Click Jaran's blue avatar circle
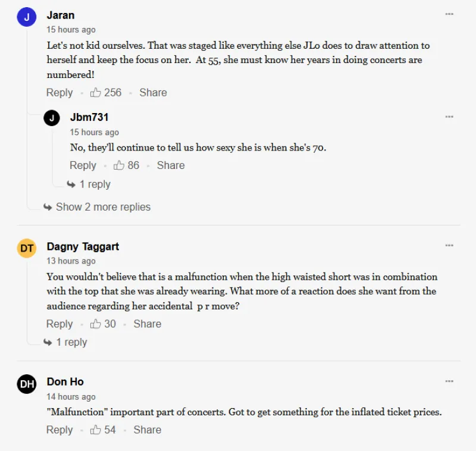 27,17
